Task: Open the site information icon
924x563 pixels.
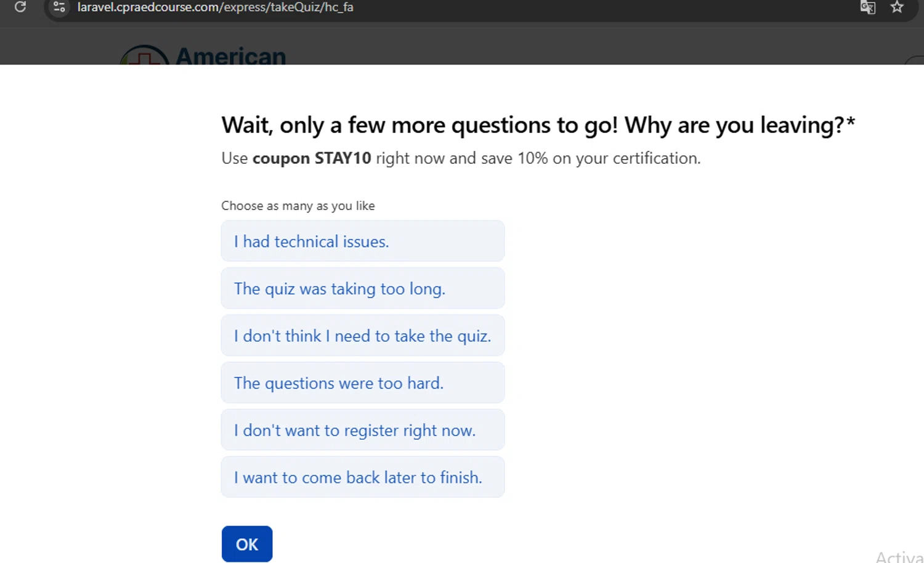Action: click(59, 7)
